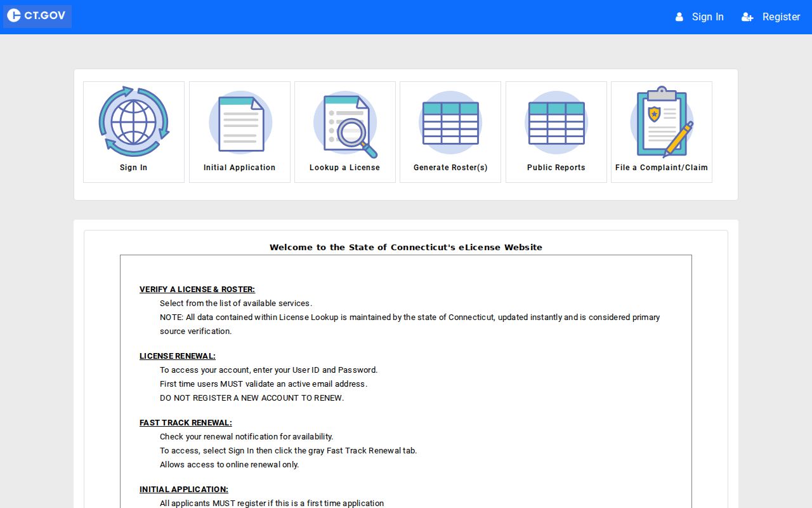The width and height of the screenshot is (812, 508).
Task: Click text 'Allows access to online renewal only.'
Action: coord(230,465)
